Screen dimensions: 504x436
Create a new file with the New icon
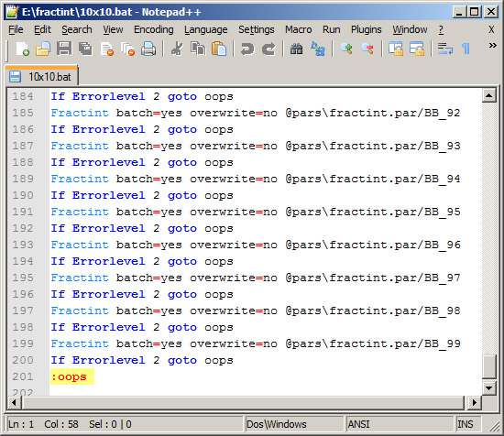click(x=23, y=49)
